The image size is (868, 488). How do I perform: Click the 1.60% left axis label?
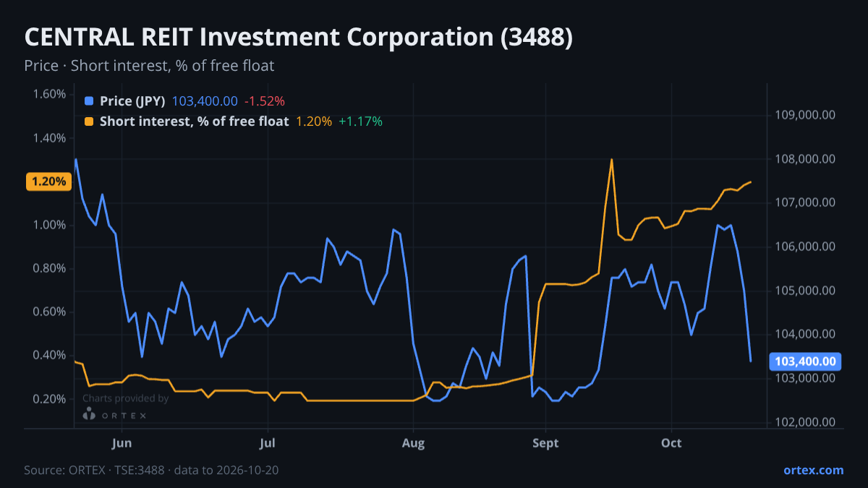[x=49, y=94]
